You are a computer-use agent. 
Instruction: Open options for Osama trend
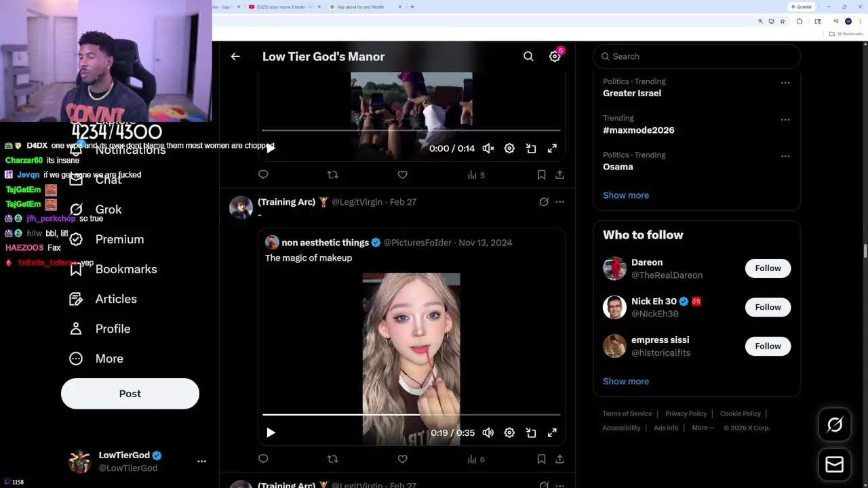coord(785,156)
